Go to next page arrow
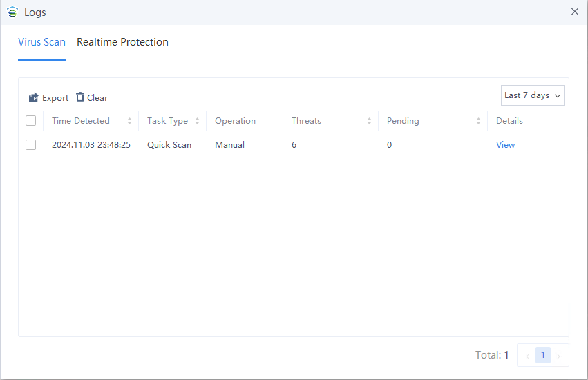 558,356
